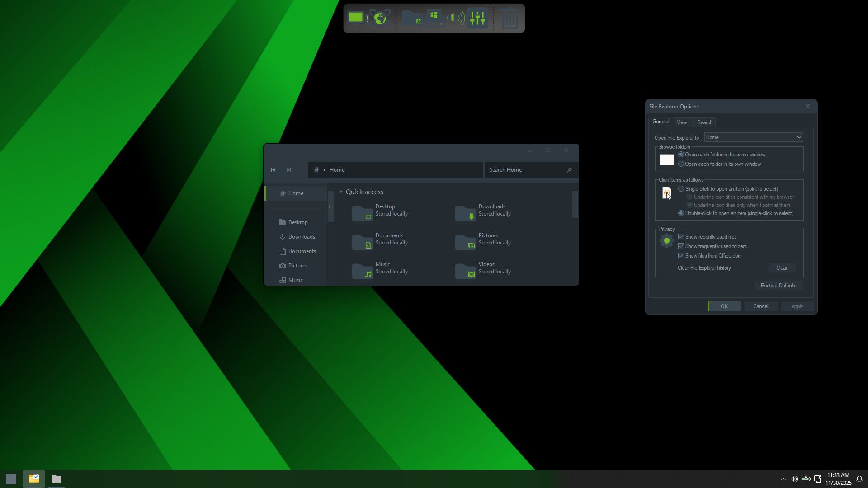Image resolution: width=868 pixels, height=488 pixels.
Task: Collapse the Quick access section
Action: coord(341,192)
